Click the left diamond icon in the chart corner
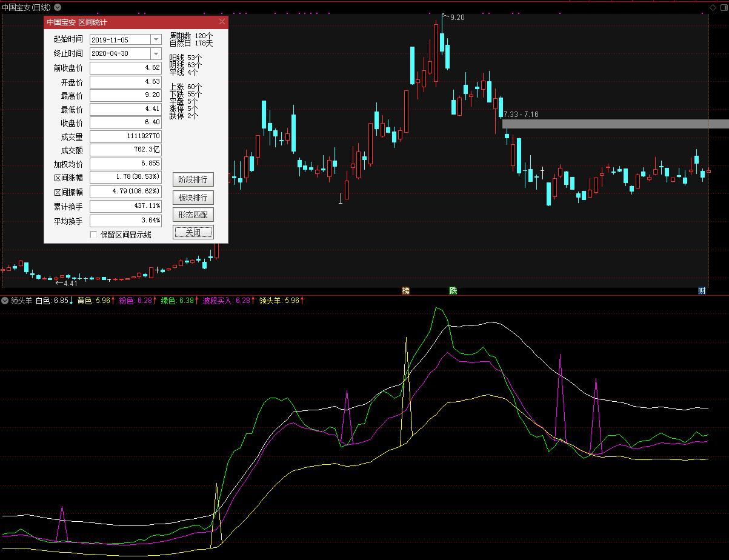Screen dimensions: 729x560 click(713, 7)
